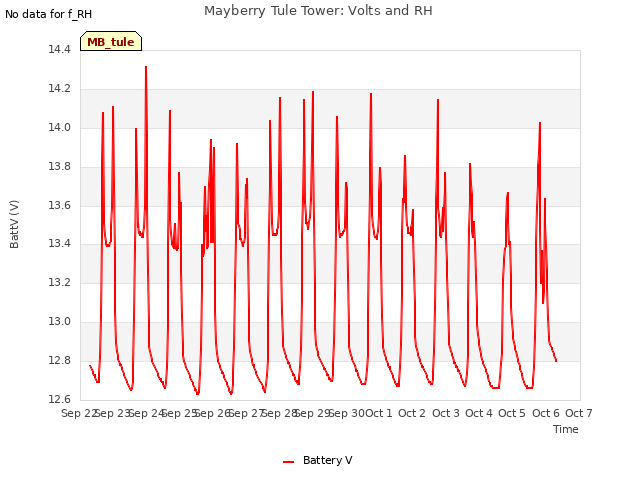Click the 13.6 y-axis tick label
Image resolution: width=640 pixels, height=480 pixels.
59,205
